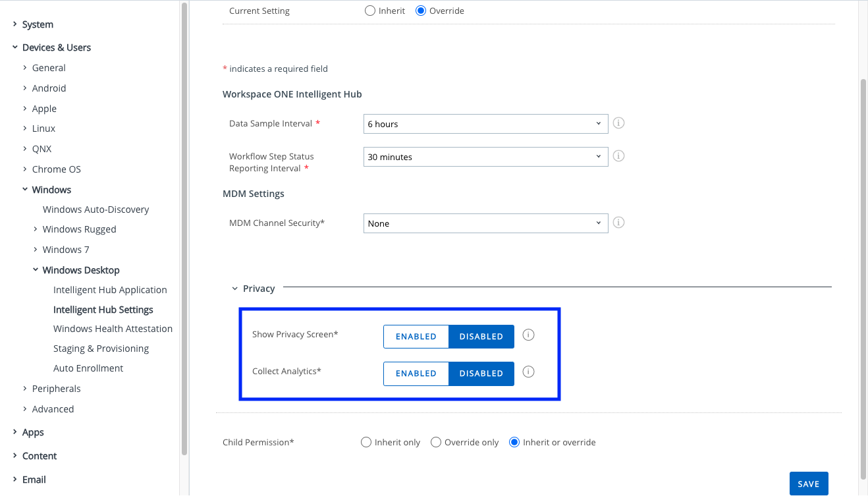868x502 pixels.
Task: Click info icon for Collect Analytics
Action: tap(528, 372)
